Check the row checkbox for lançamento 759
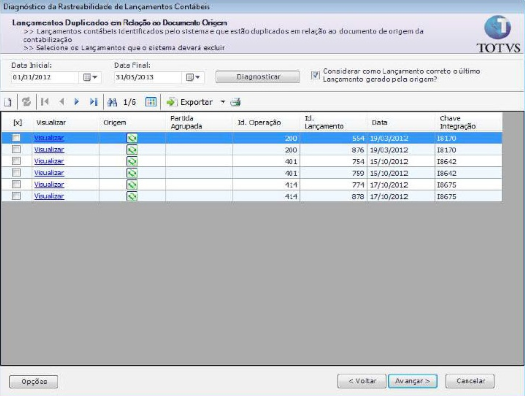Image resolution: width=525 pixels, height=396 pixels. point(16,172)
